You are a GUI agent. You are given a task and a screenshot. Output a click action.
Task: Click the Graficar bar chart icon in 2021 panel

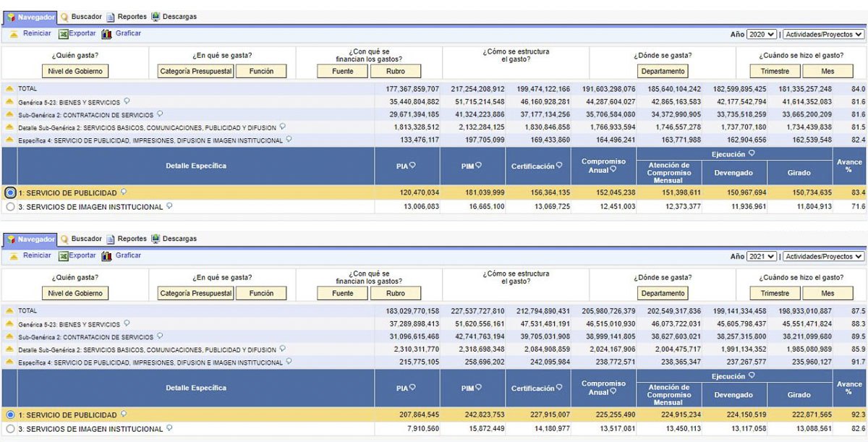[x=107, y=255]
